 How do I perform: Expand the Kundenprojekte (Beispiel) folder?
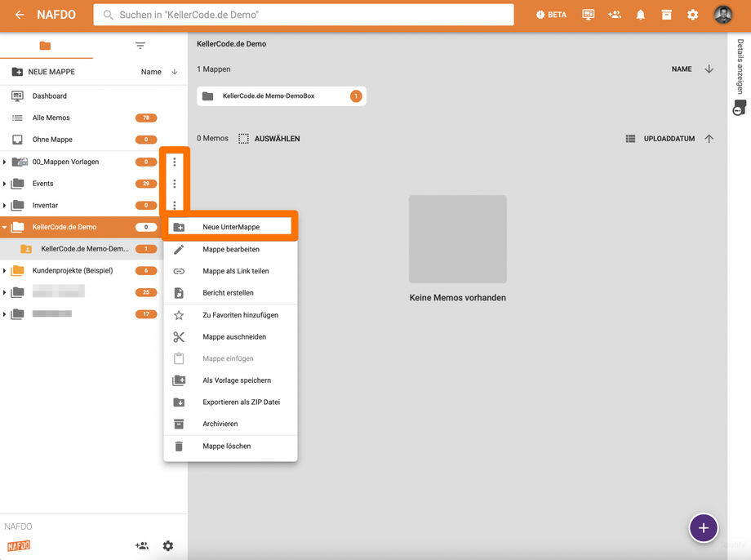coord(4,271)
